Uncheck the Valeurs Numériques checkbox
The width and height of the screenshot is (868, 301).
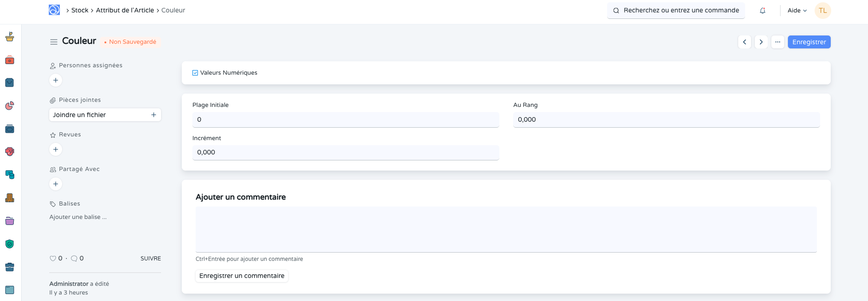pyautogui.click(x=195, y=73)
